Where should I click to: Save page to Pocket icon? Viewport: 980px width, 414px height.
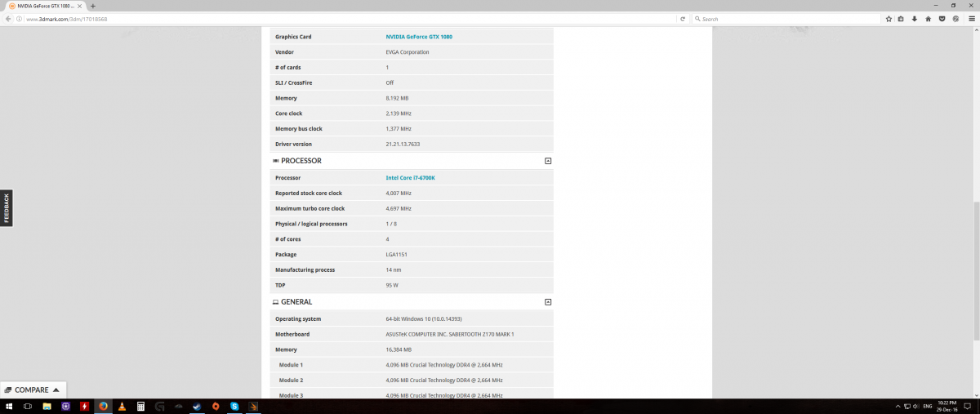click(942, 19)
